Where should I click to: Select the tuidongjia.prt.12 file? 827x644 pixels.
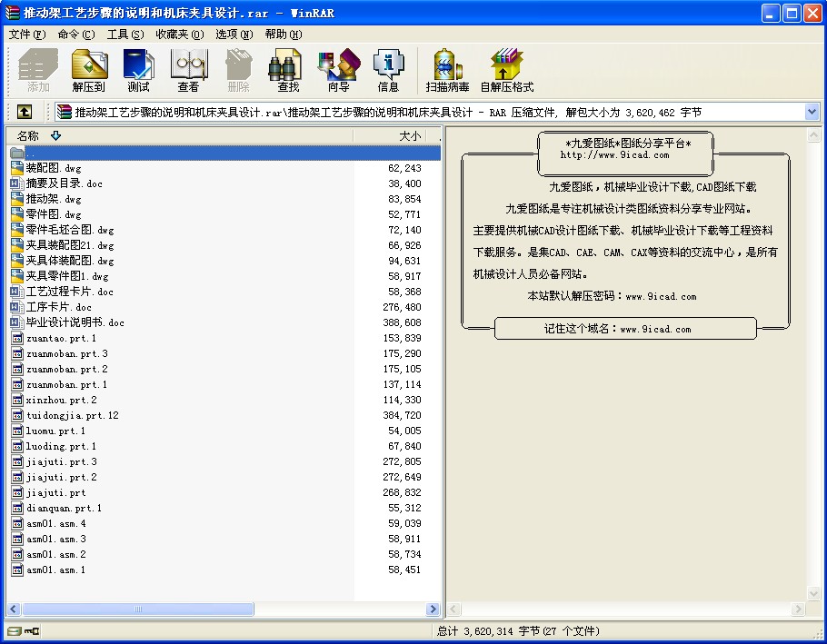pos(72,415)
